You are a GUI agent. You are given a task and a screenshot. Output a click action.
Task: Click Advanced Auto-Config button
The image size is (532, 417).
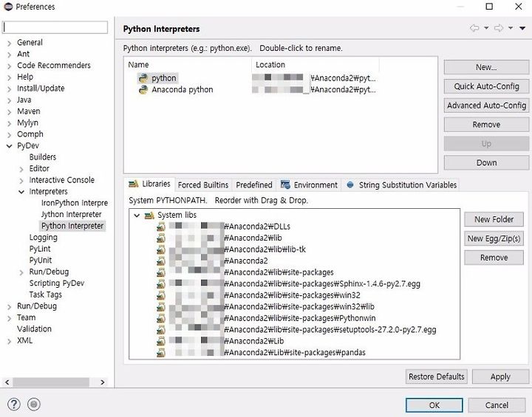click(x=486, y=106)
